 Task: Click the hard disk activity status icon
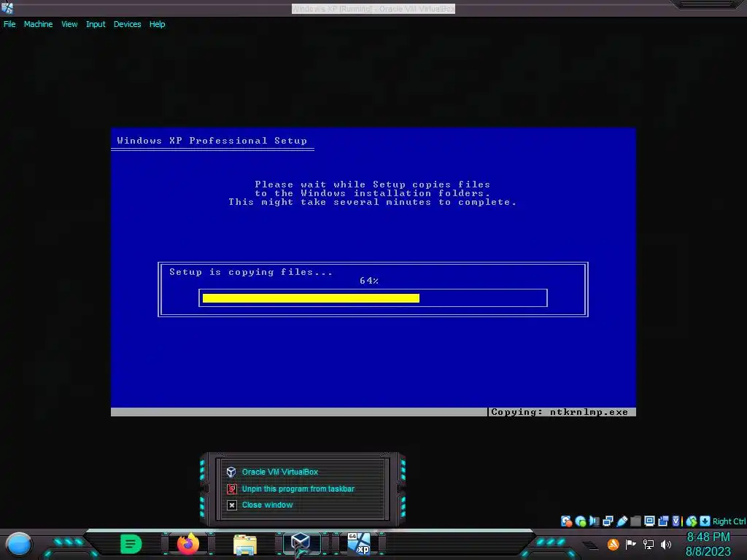pyautogui.click(x=566, y=521)
